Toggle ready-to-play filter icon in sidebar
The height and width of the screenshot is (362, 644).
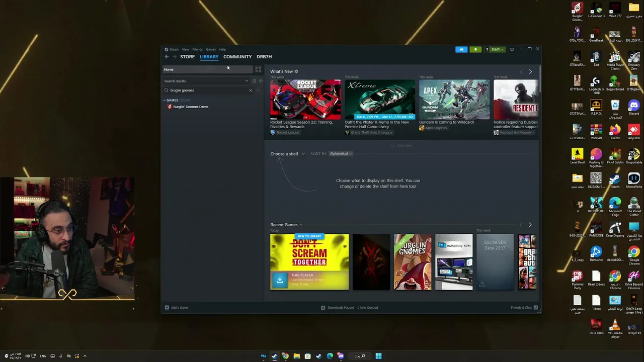click(260, 81)
